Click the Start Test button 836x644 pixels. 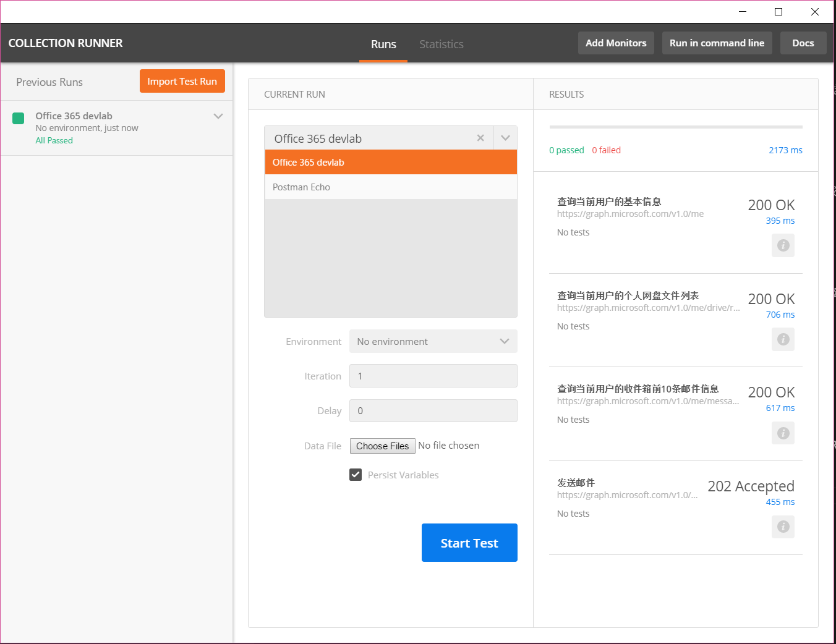(469, 543)
